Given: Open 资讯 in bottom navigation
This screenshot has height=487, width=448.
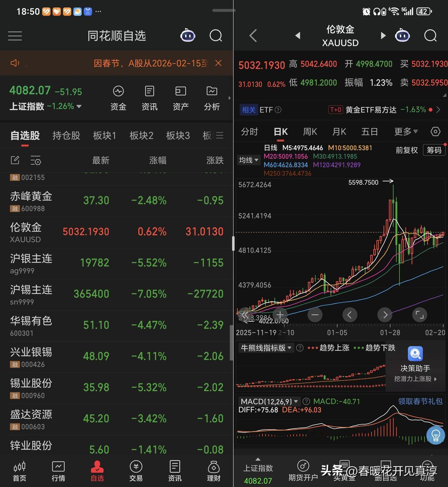Looking at the screenshot, I should [175, 471].
